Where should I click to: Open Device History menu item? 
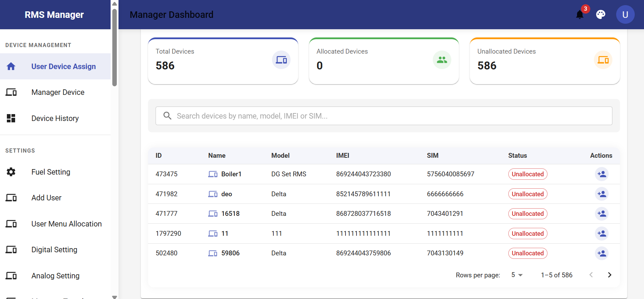point(55,118)
